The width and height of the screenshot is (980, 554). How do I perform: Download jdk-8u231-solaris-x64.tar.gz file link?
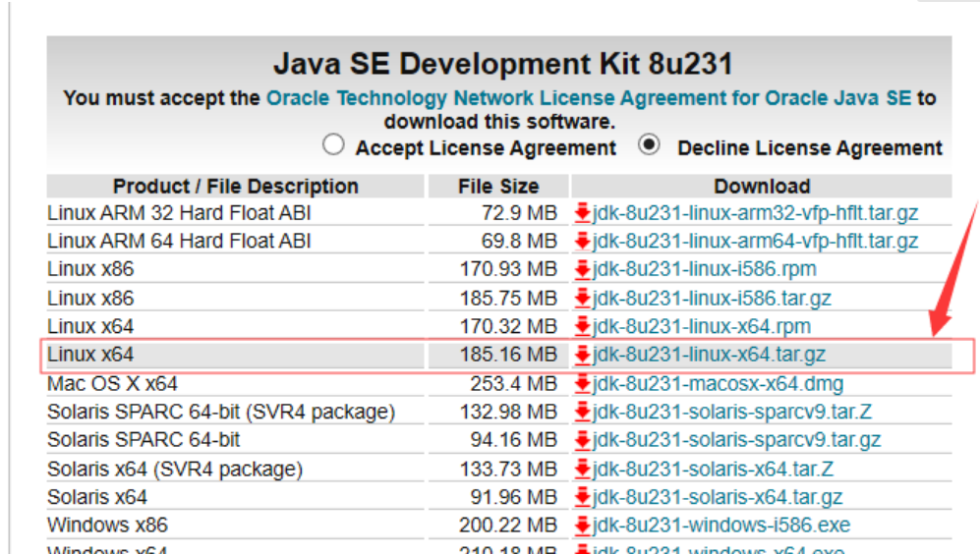coord(718,497)
